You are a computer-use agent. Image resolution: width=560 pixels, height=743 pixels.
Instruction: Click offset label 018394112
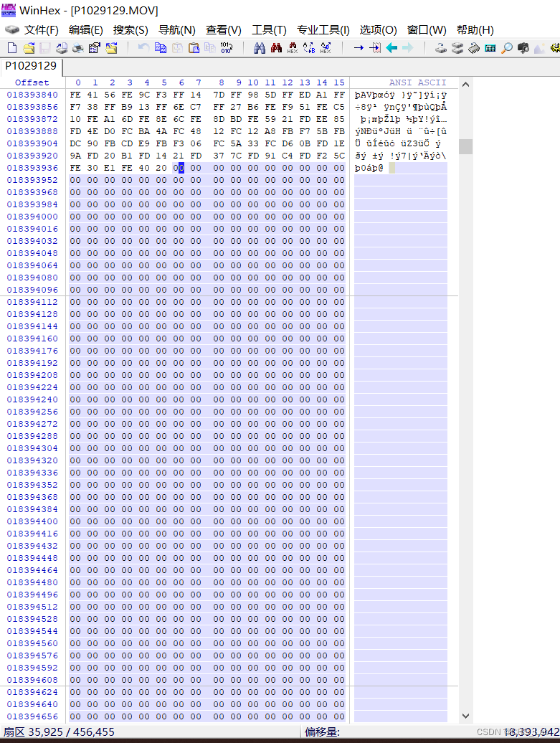(x=32, y=302)
